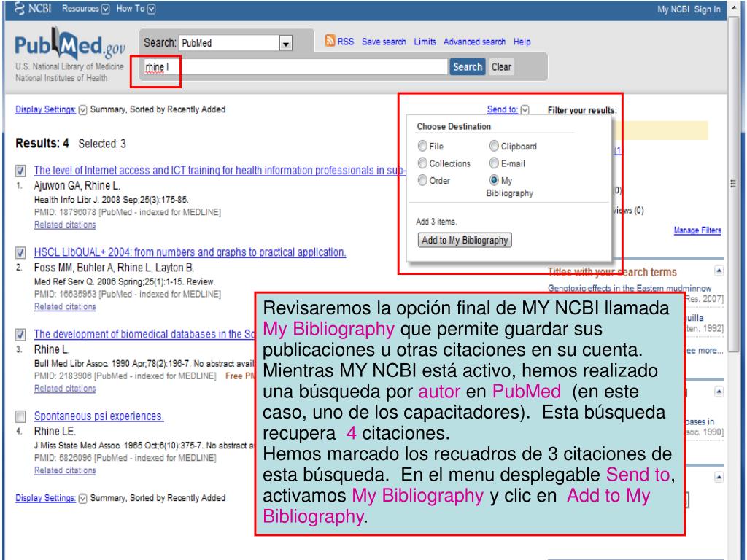Click Related citations under PMID 16635953
Image resolution: width=747 pixels, height=560 pixels.
[x=65, y=307]
